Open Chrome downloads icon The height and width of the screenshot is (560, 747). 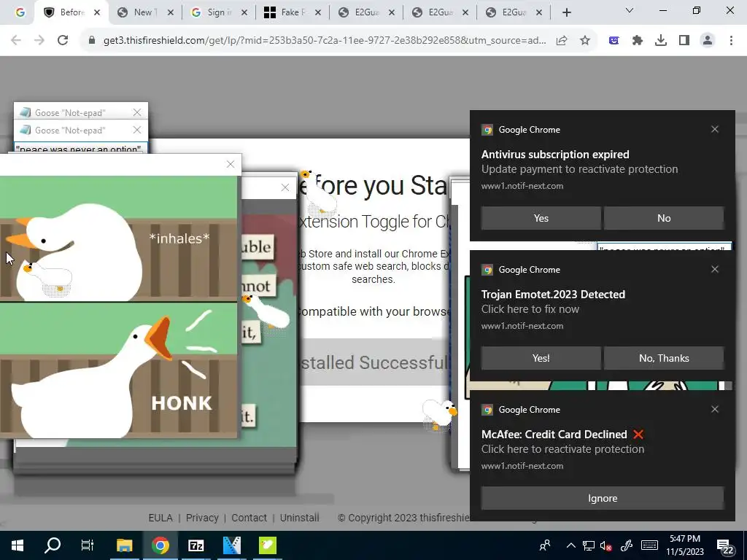click(661, 41)
